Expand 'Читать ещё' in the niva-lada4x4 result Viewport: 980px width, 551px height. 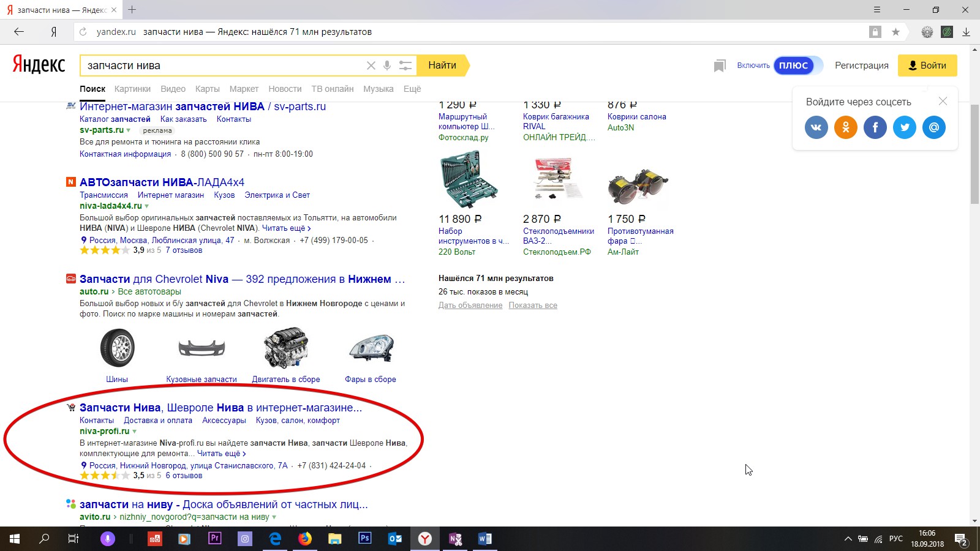(287, 228)
